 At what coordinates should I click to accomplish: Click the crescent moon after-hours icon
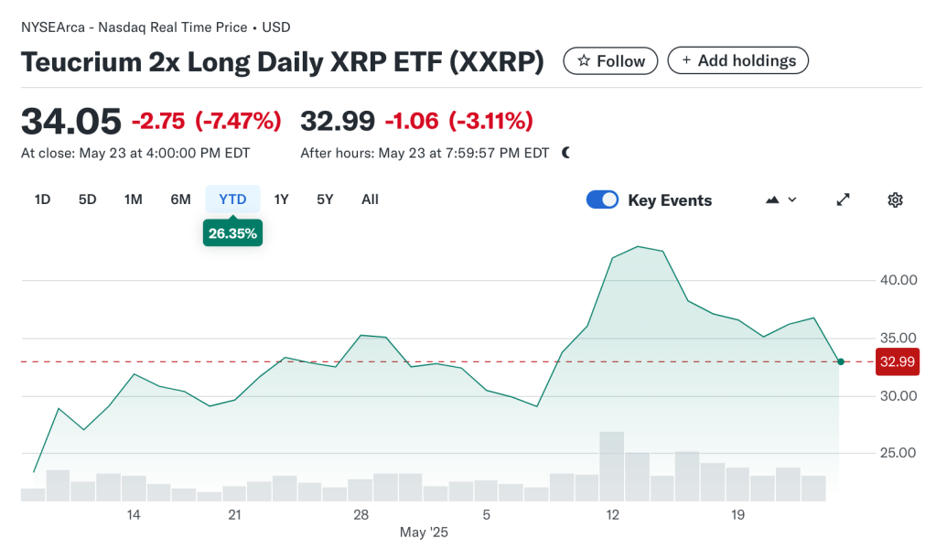tap(565, 152)
